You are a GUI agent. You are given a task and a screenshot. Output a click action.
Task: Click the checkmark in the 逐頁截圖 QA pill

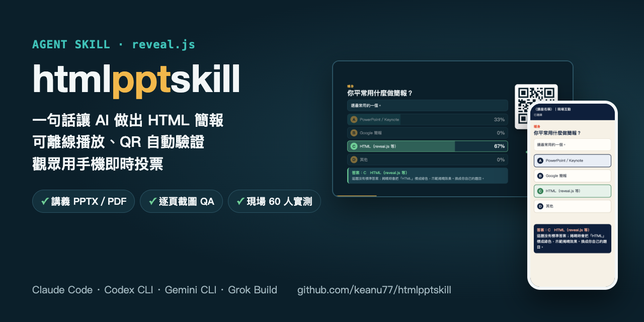[153, 201]
